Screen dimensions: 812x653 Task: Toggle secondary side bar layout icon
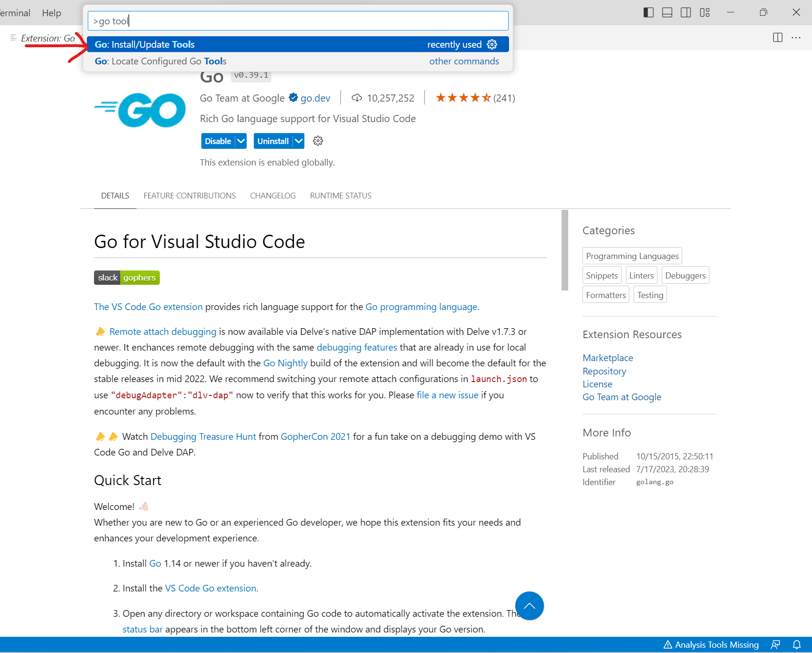click(686, 12)
